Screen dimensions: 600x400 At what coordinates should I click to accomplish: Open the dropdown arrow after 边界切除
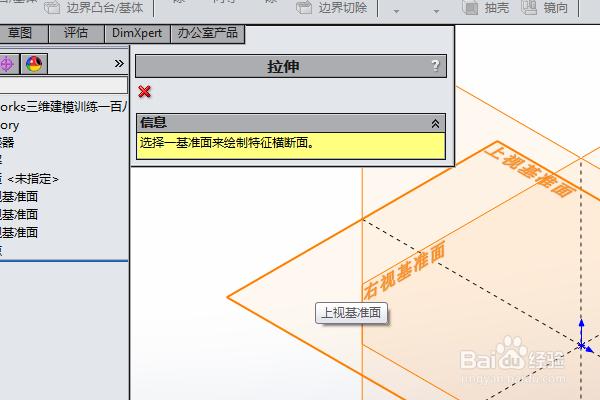(396, 11)
